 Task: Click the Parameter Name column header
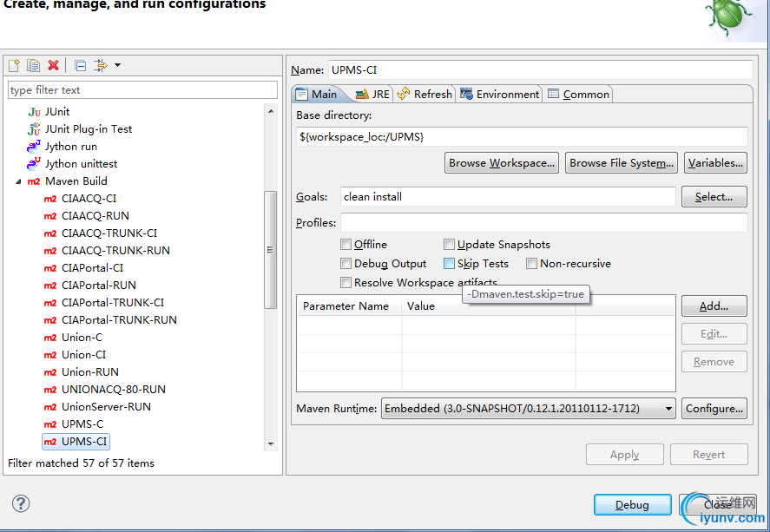[x=350, y=306]
